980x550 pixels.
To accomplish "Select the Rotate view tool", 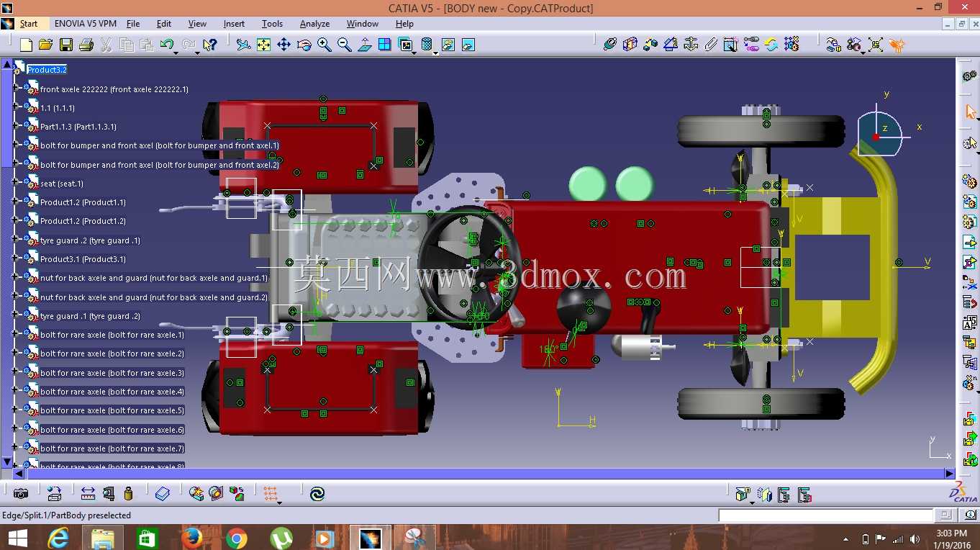I will click(x=304, y=45).
